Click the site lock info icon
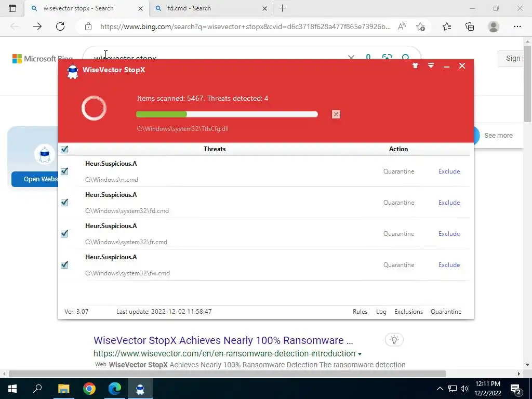This screenshot has width=532, height=399. (88, 26)
